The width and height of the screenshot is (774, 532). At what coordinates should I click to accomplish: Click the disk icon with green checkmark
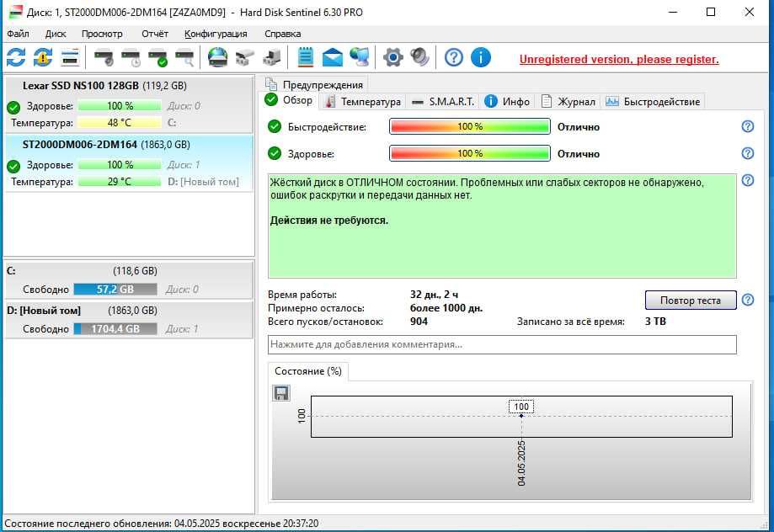(158, 57)
